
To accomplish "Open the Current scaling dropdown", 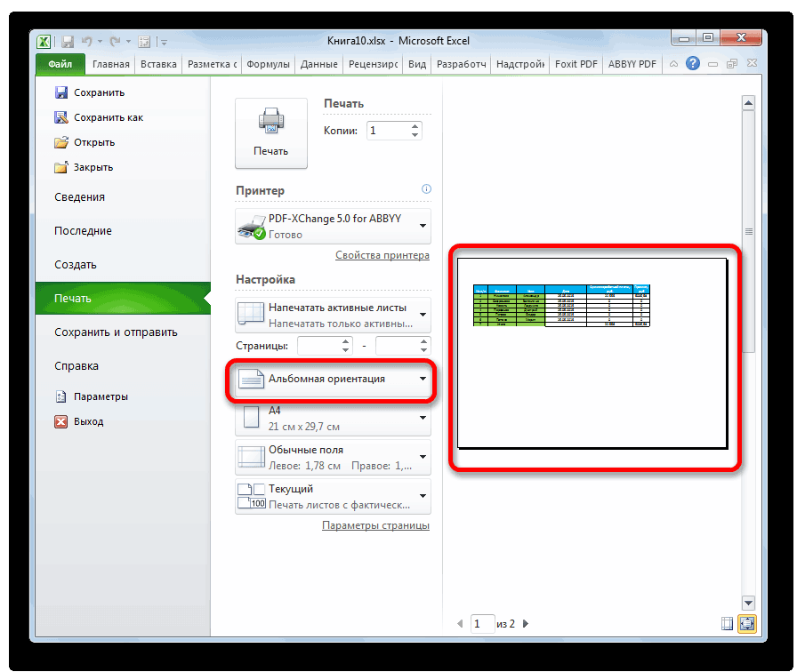I will tap(333, 496).
